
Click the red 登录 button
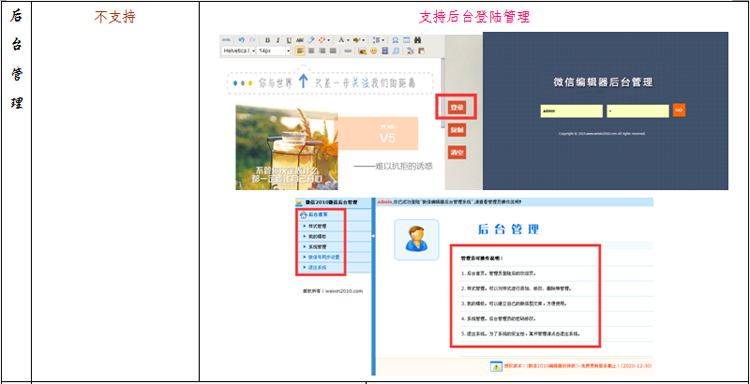click(457, 108)
